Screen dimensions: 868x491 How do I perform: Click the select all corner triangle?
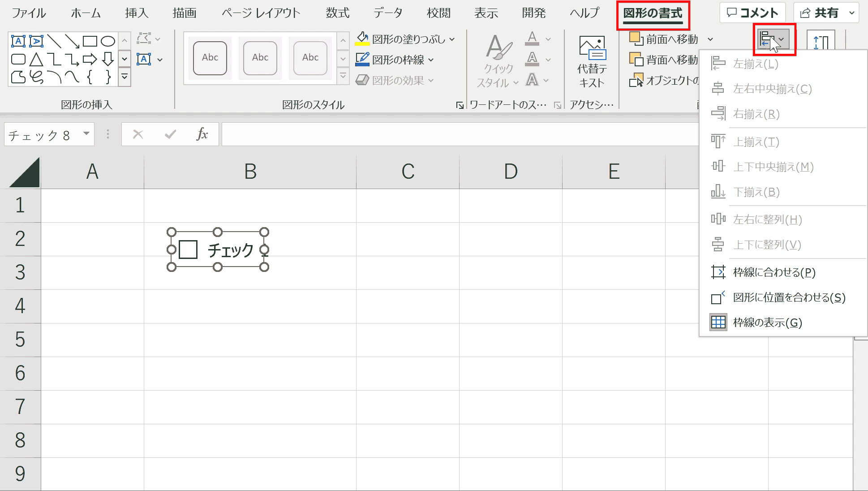pos(25,172)
